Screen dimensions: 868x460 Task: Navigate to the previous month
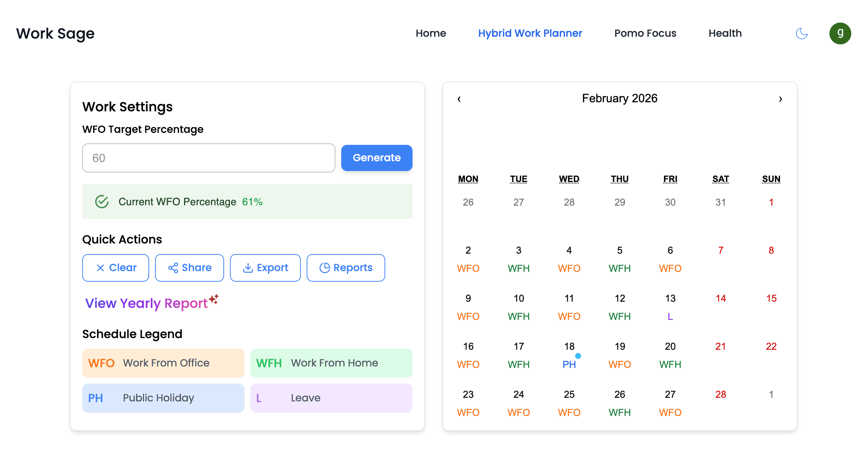coord(459,99)
